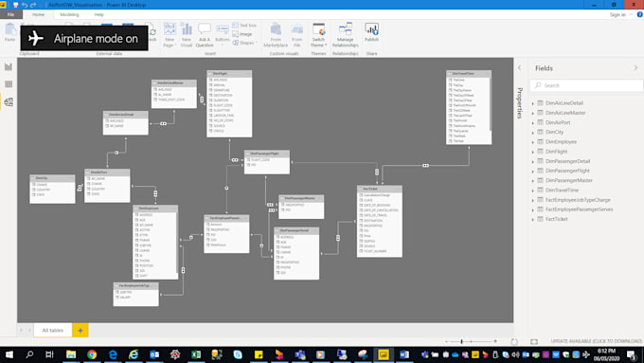Insert a New Visual
The height and width of the screenshot is (363, 644).
tap(187, 35)
